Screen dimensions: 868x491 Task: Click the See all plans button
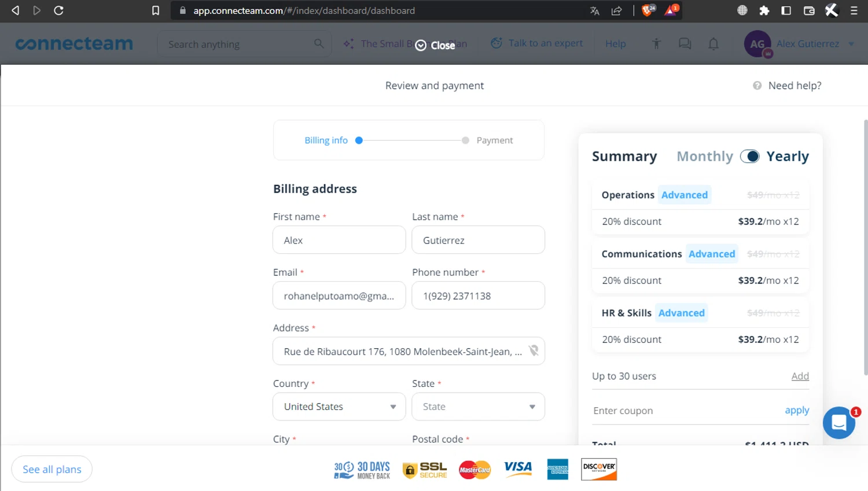pyautogui.click(x=52, y=469)
